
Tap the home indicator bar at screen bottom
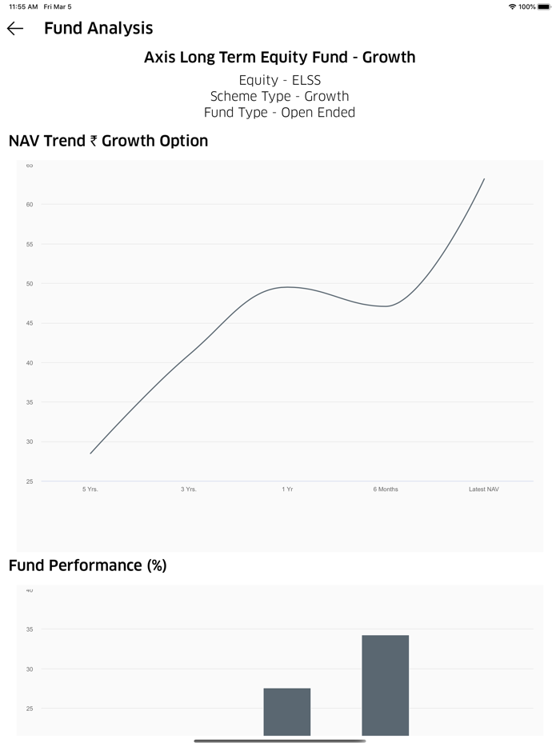tap(279, 741)
